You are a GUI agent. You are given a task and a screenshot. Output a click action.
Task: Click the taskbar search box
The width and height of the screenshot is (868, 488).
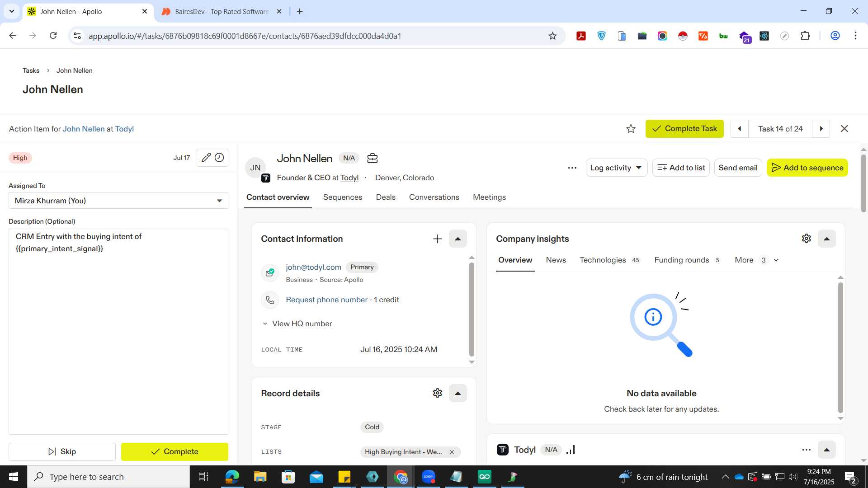[x=108, y=477]
